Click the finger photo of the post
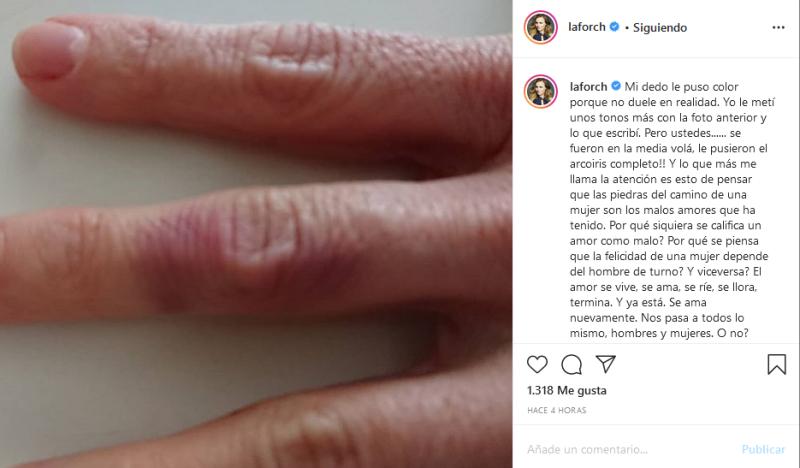Screen dimensions: 800x468 256,234
